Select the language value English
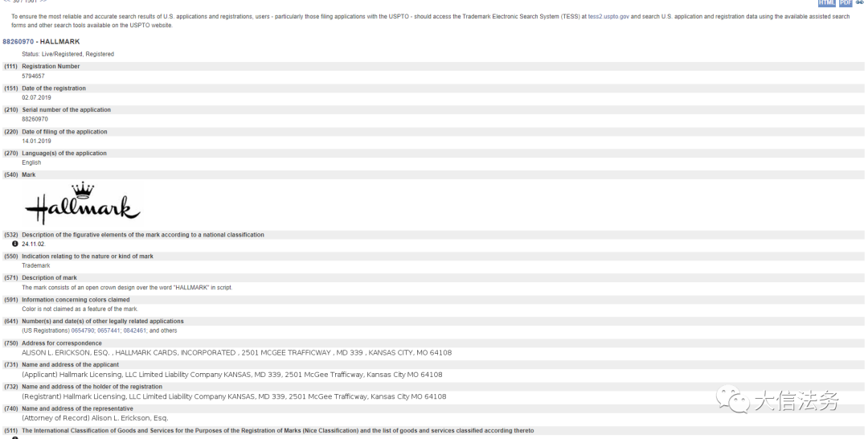 pos(31,162)
